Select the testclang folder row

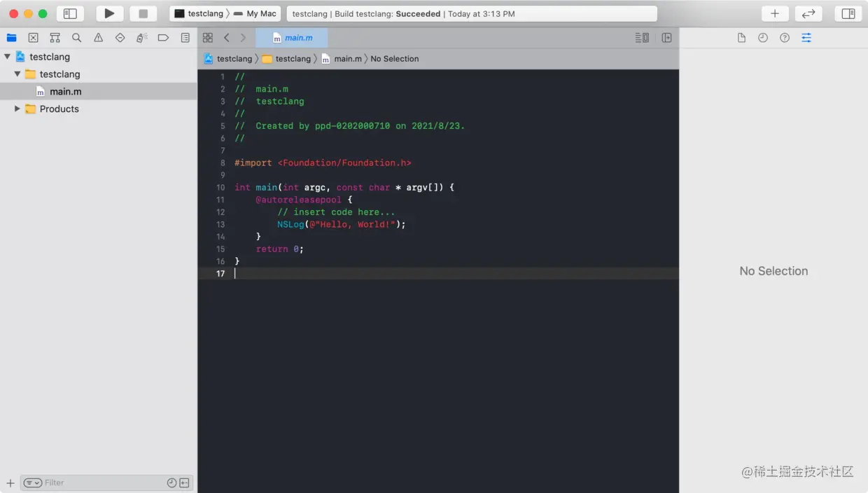(x=99, y=74)
